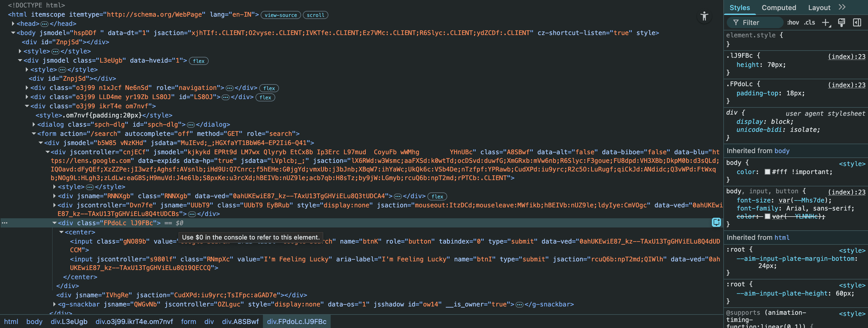
Task: Toggle the flex badge on the RNNXgb div
Action: tap(437, 196)
